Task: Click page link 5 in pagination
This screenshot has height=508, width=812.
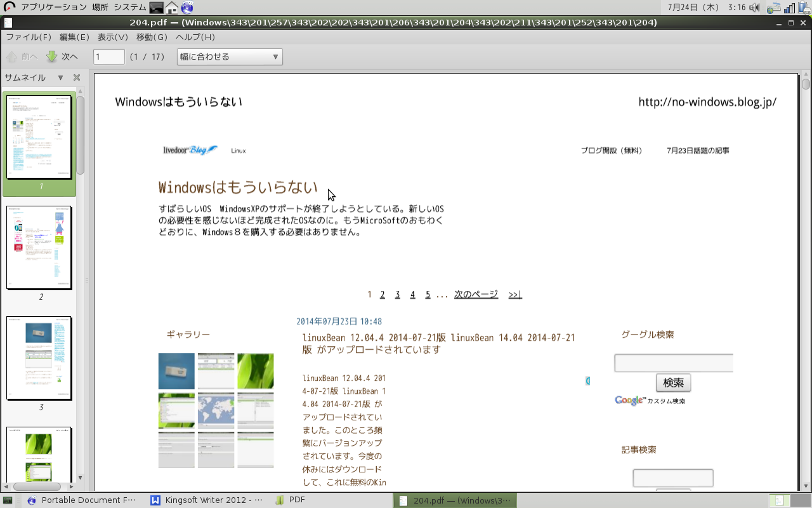Action: [x=428, y=295]
